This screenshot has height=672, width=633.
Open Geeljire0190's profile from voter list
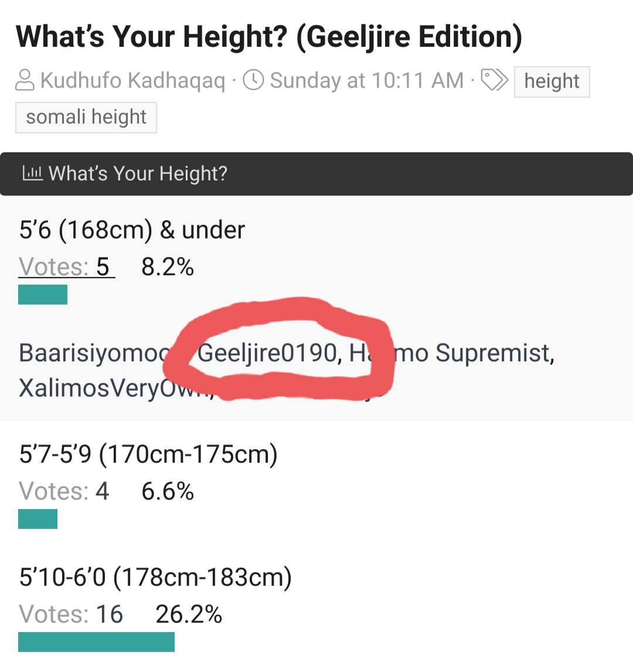tap(270, 353)
